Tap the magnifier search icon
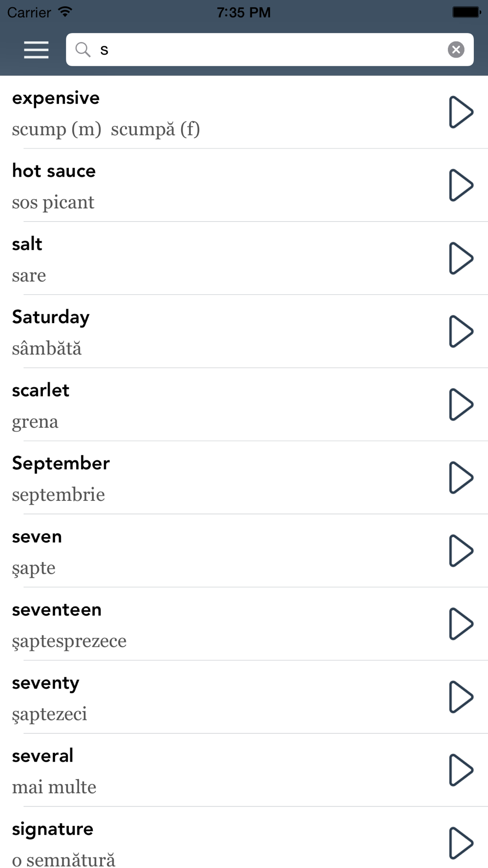 tap(83, 49)
